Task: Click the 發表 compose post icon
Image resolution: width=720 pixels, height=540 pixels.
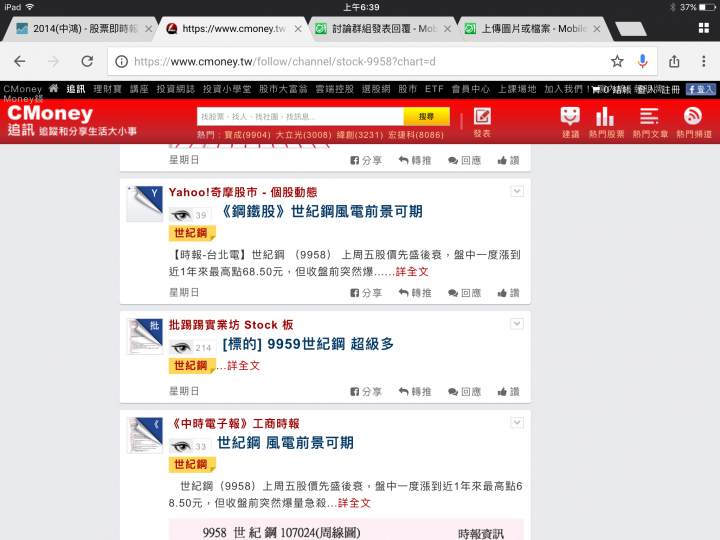Action: 482,122
